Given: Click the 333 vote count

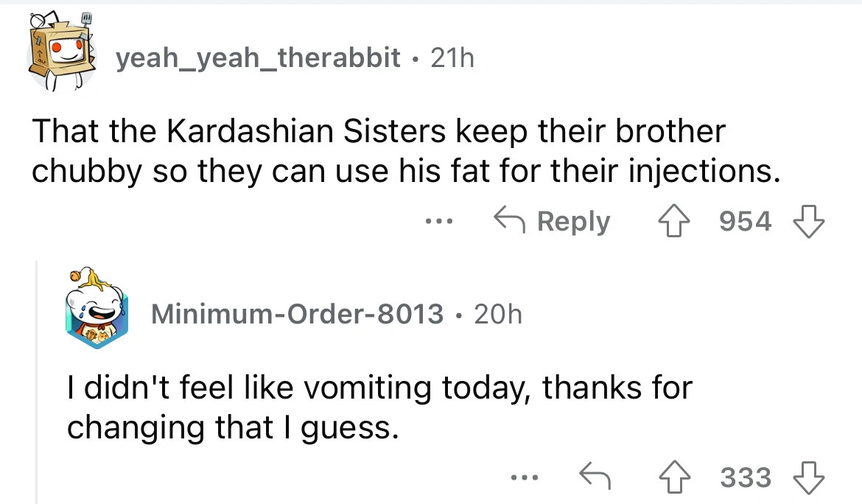Looking at the screenshot, I should point(745,477).
